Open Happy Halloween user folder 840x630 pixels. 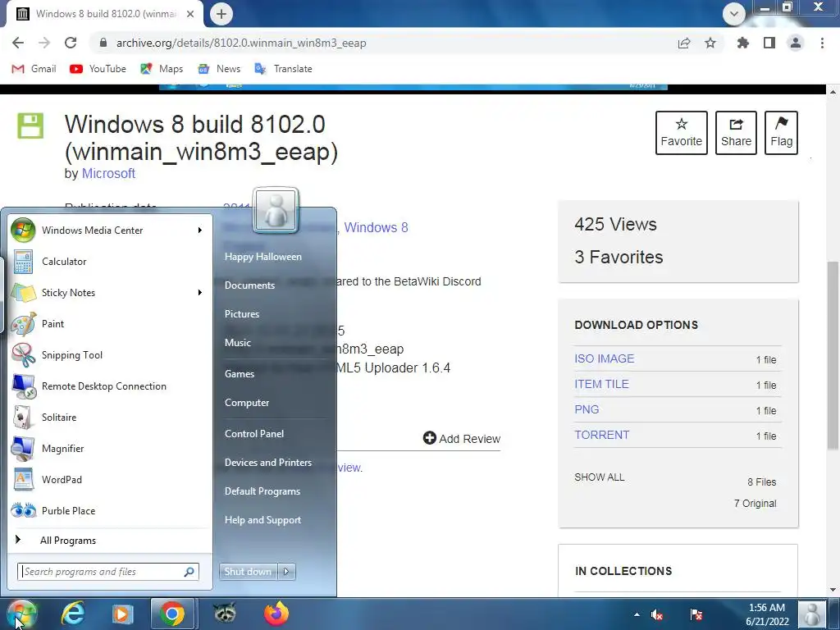point(263,257)
